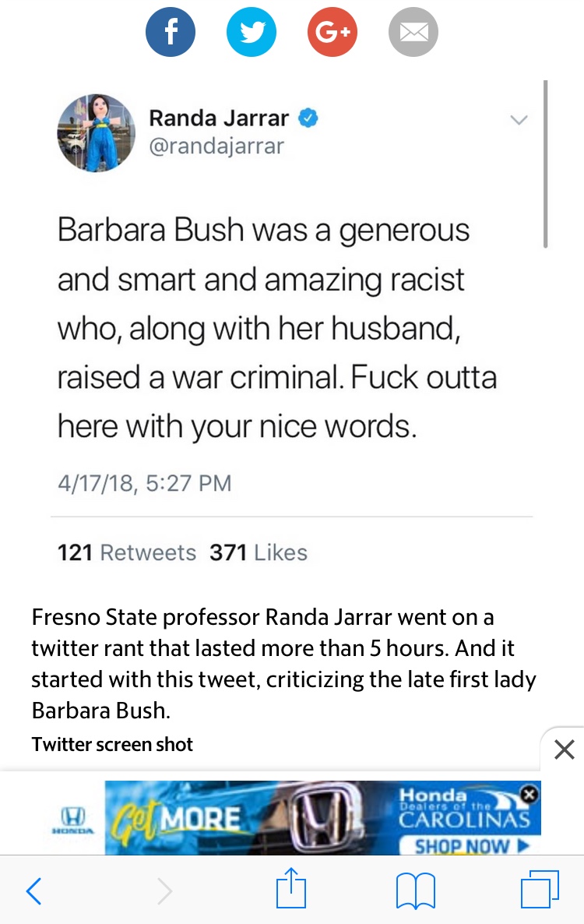
Task: Tap Safari back arrow
Action: tap(34, 890)
